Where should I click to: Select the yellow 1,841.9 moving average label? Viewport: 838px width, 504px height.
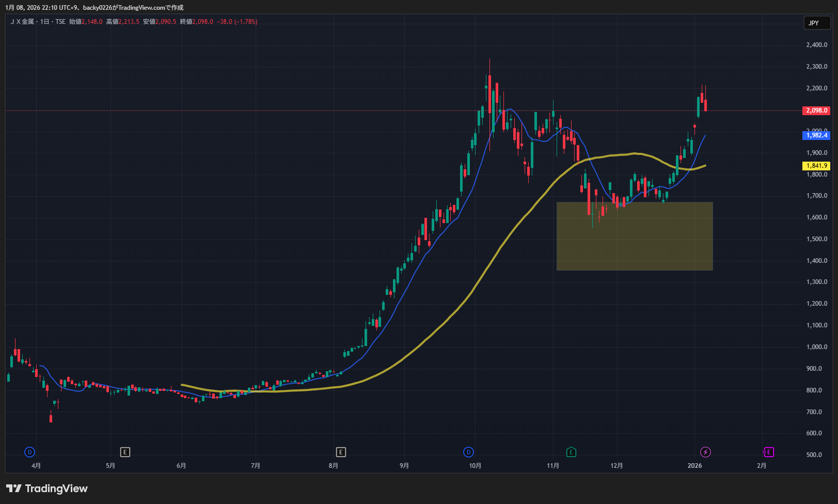pyautogui.click(x=816, y=166)
